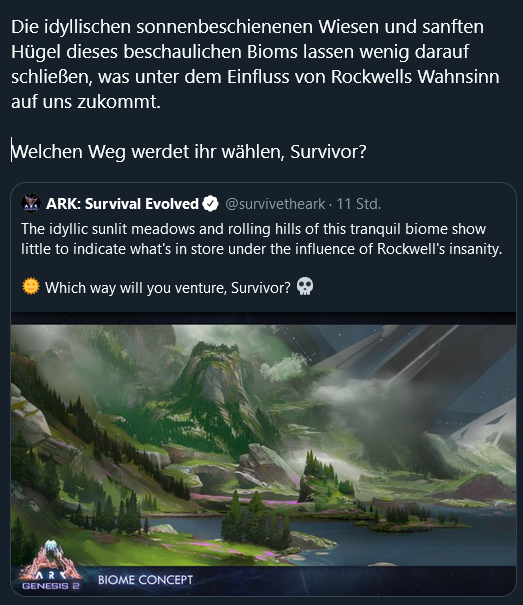This screenshot has width=523, height=605.
Task: Place cursor on the word 'Hügel'
Action: click(x=36, y=52)
